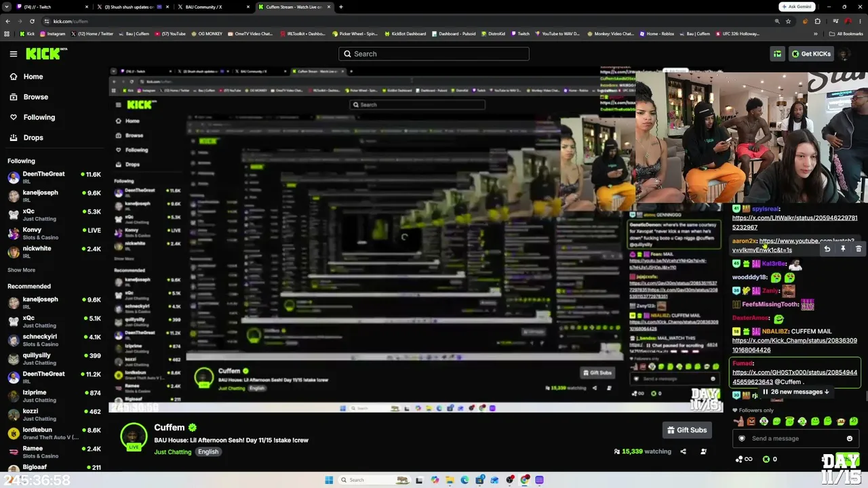Viewport: 868px width, 488px height.
Task: Click the chat identity badge icon in message box
Action: tap(742, 439)
